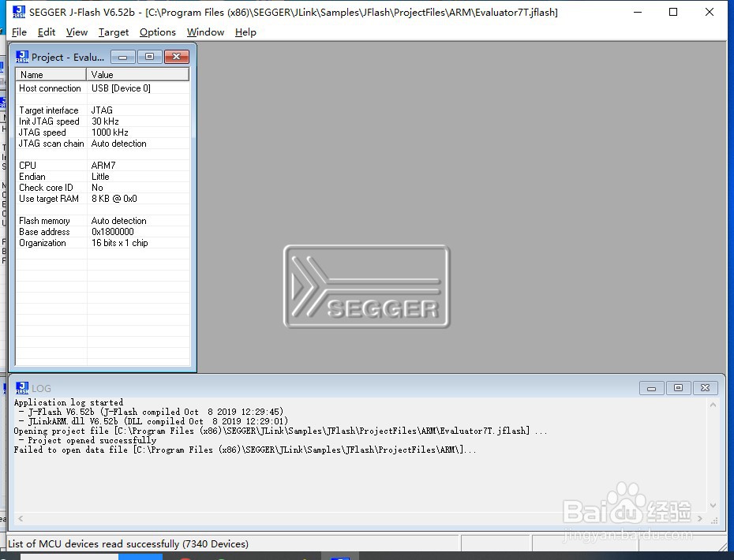Click the J-Flash icon in LOG panel title

pos(22,388)
